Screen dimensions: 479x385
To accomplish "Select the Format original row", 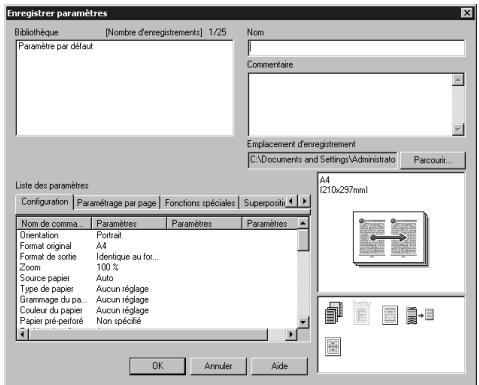I will 157,246.
